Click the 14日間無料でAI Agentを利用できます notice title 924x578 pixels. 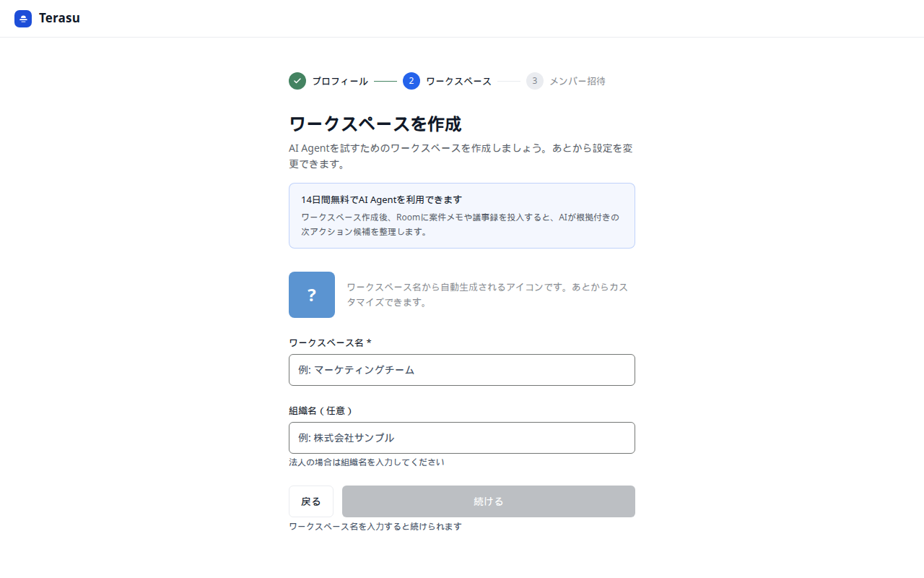click(x=381, y=199)
